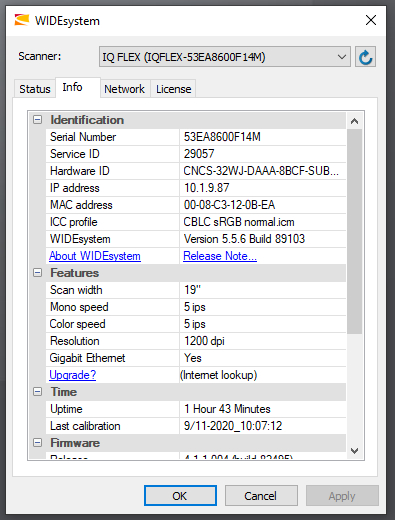Collapse the Identification section

pyautogui.click(x=38, y=120)
